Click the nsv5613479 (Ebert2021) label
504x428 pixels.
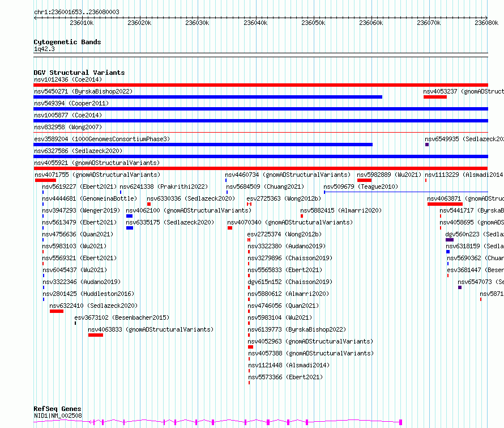[79, 222]
